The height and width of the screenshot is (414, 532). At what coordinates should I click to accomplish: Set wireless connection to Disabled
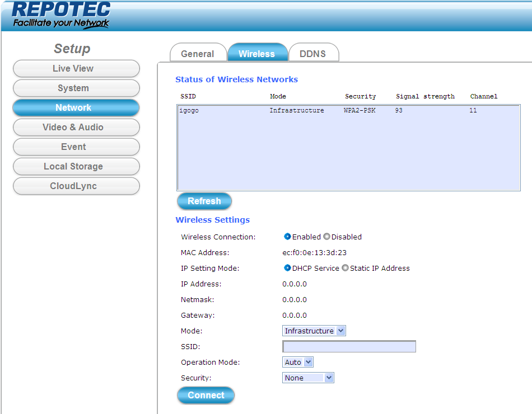(x=326, y=237)
